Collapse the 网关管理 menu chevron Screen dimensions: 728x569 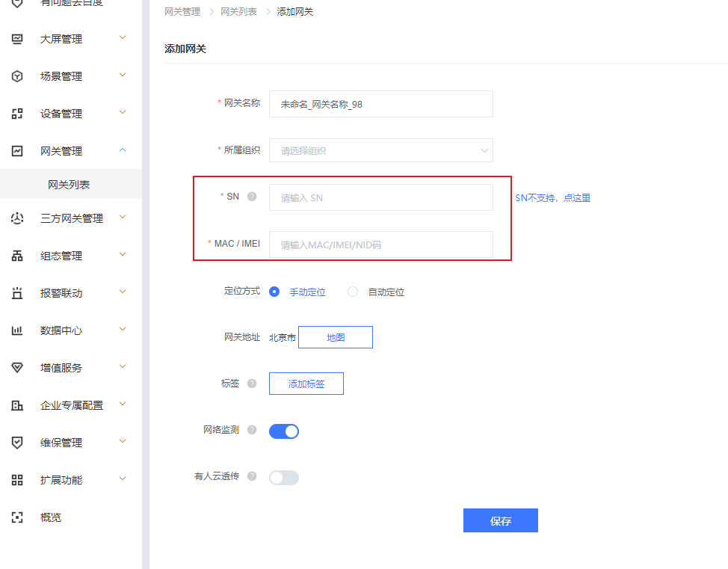[123, 150]
